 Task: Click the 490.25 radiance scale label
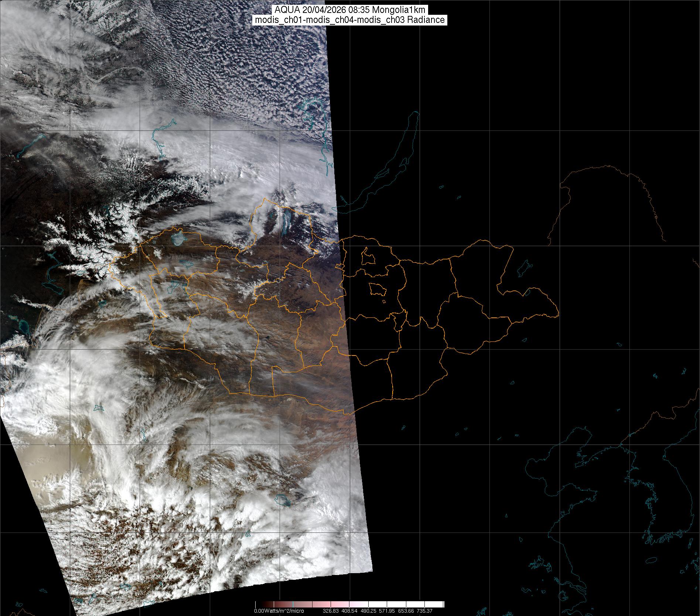pos(368,611)
